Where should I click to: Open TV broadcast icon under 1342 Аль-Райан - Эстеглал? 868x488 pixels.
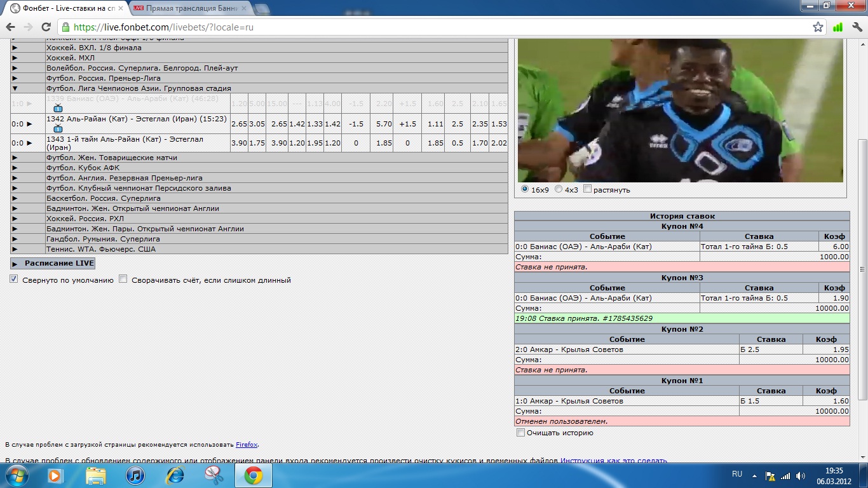[58, 129]
